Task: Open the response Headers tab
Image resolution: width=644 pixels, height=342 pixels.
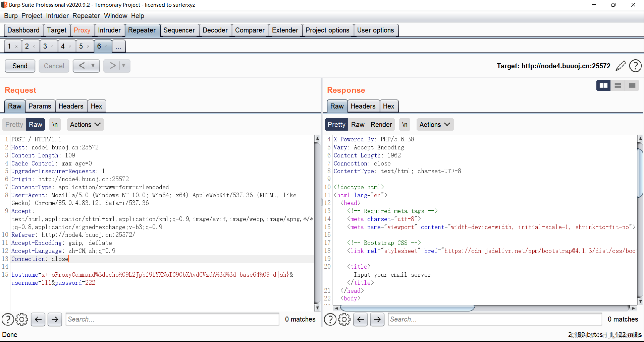Action: click(x=363, y=106)
